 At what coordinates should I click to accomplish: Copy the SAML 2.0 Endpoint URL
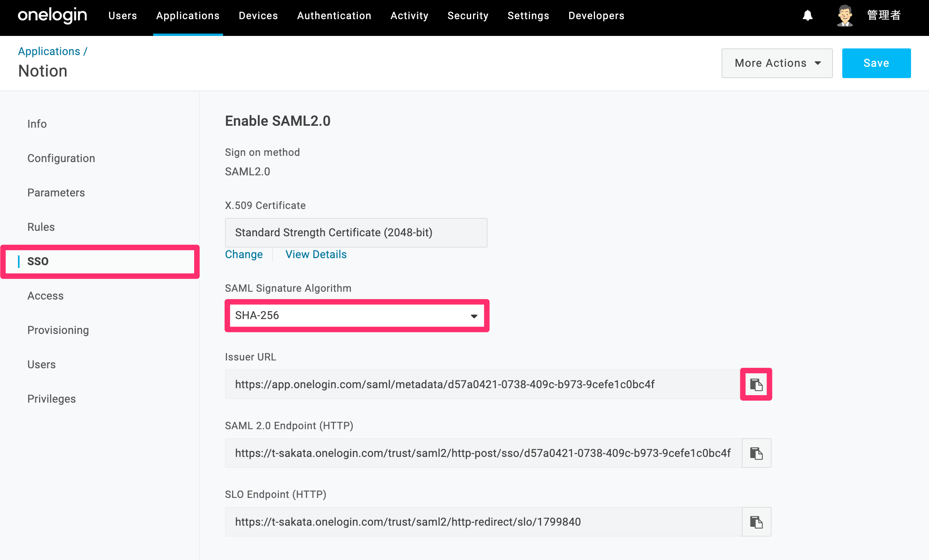756,453
